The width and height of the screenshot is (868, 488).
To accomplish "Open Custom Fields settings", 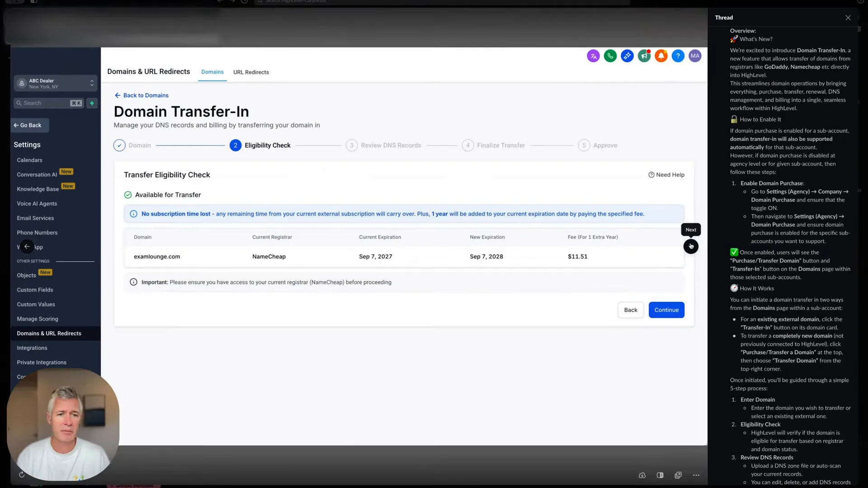I will coord(35,290).
